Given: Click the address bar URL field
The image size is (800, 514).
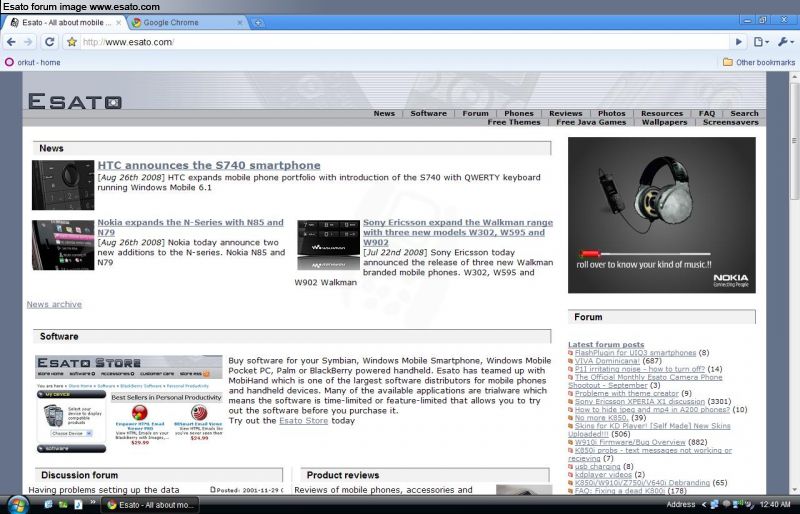Looking at the screenshot, I should coord(403,42).
